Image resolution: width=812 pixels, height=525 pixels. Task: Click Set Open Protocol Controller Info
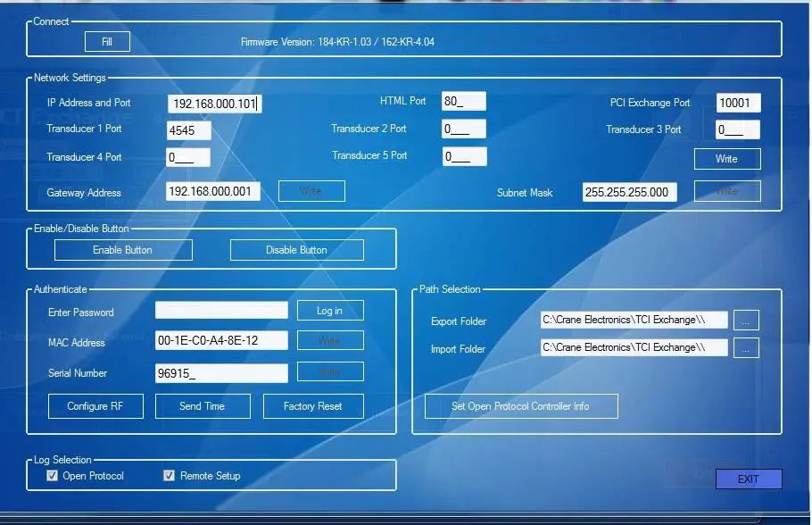[x=520, y=405]
